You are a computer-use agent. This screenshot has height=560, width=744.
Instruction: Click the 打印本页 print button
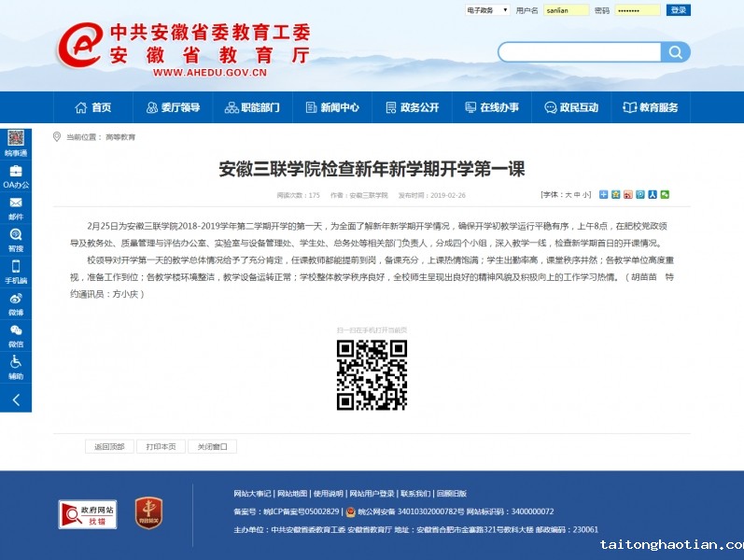161,447
